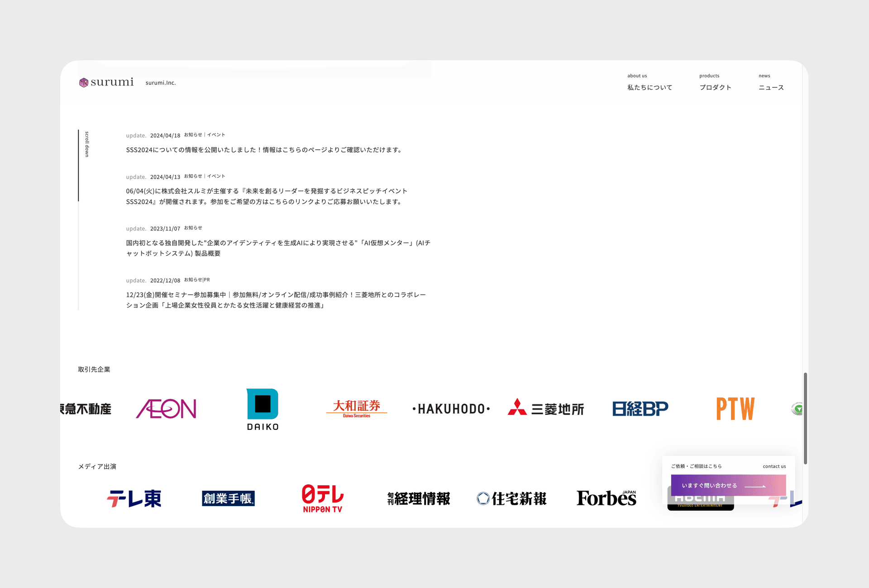Open the ニュース news menu
Viewport: 869px width, 588px height.
click(771, 82)
